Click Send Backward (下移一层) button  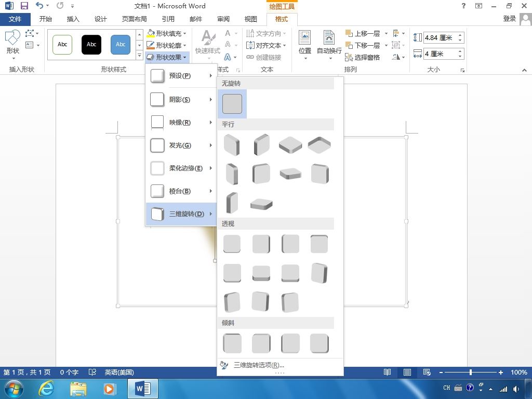click(362, 45)
